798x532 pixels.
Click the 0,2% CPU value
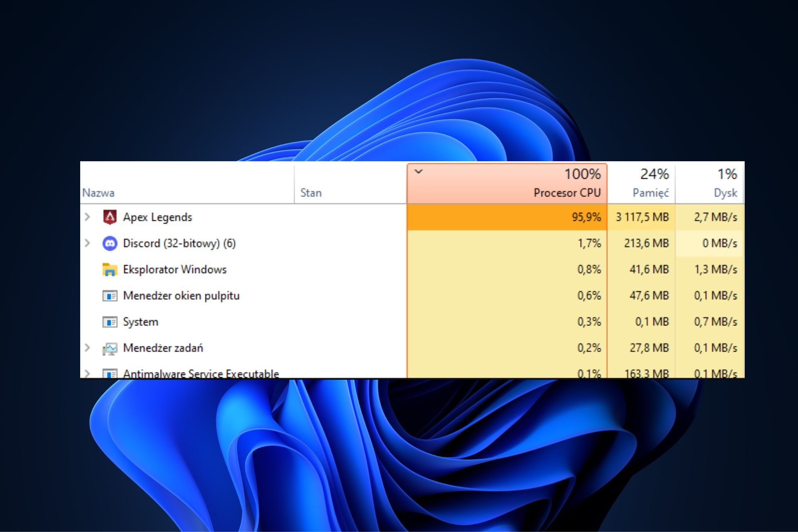click(x=589, y=348)
